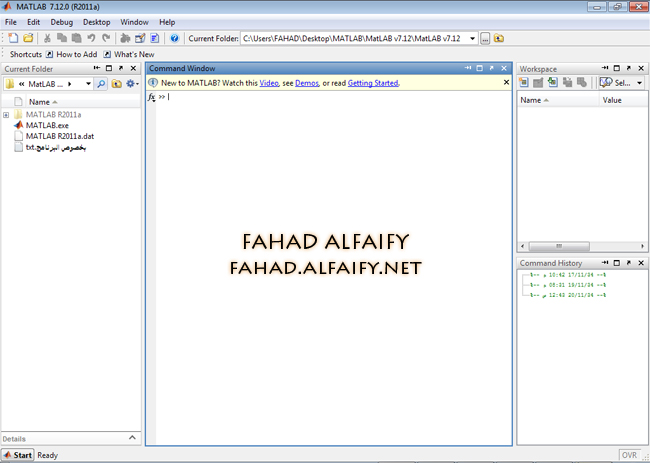
Task: Click the blue Help question mark icon
Action: point(174,38)
